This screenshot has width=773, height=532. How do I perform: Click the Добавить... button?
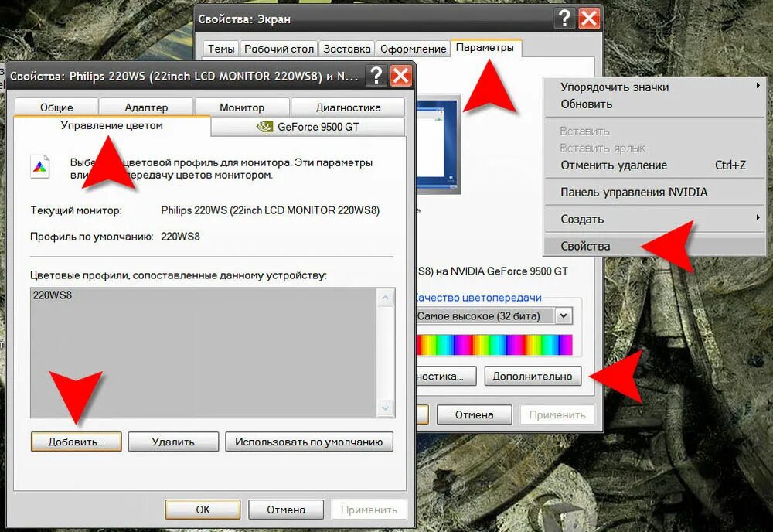pos(76,442)
